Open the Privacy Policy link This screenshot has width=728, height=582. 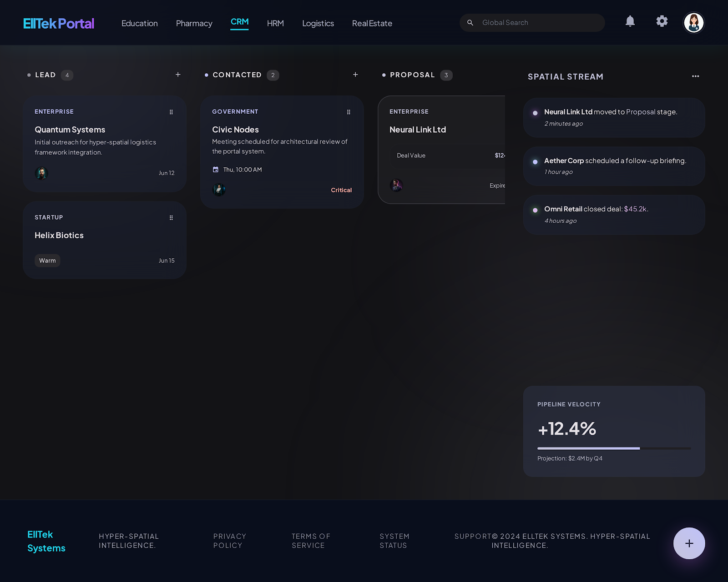click(230, 541)
